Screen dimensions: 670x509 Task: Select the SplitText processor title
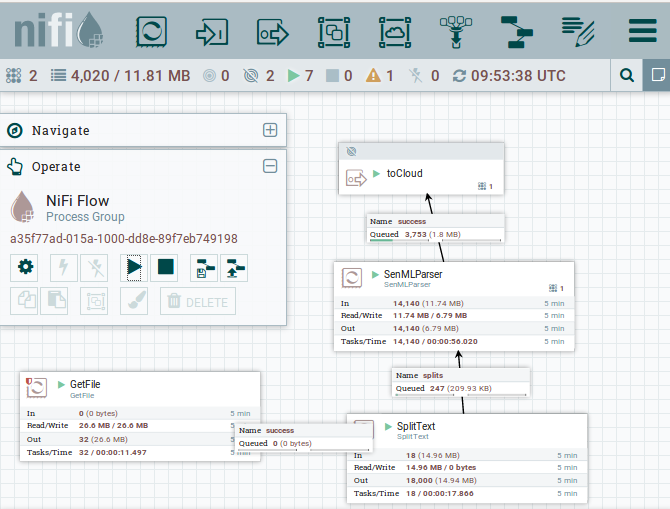(416, 426)
